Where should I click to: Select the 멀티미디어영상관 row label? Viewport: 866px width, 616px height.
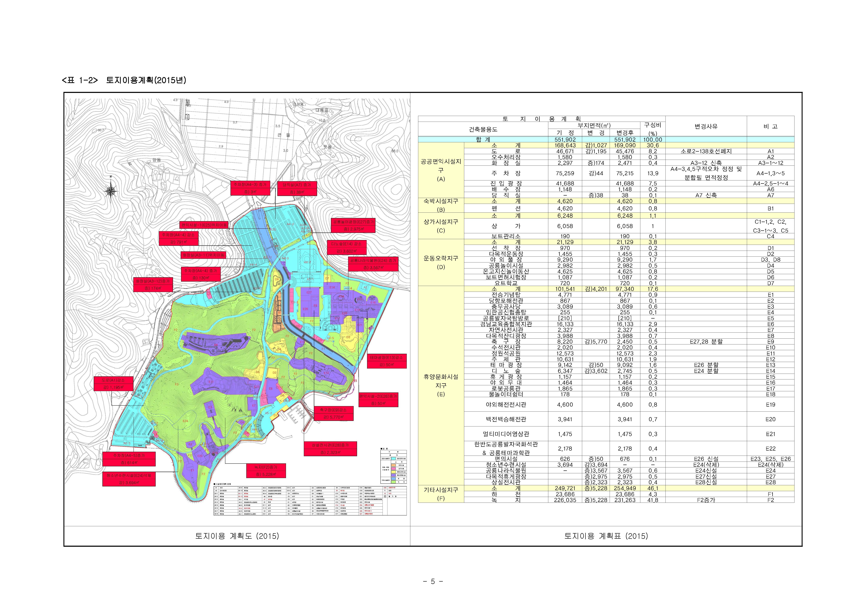pos(506,434)
